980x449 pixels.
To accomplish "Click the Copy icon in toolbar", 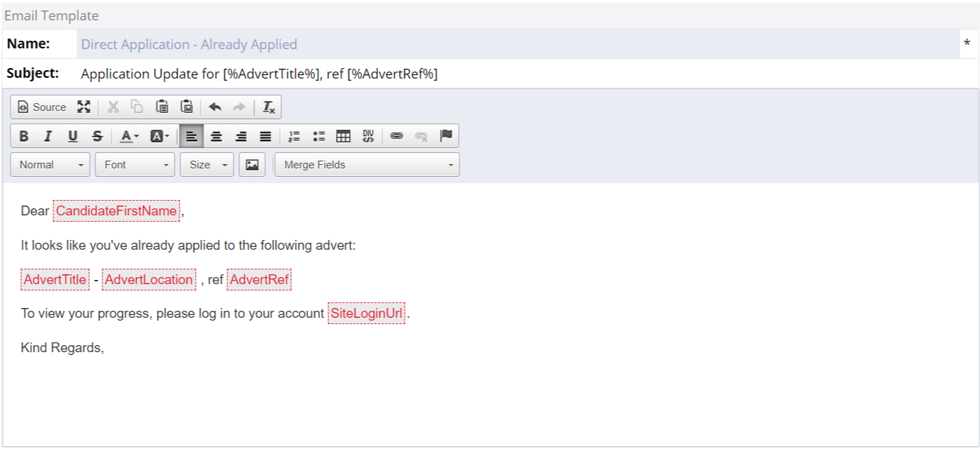I will tap(137, 107).
